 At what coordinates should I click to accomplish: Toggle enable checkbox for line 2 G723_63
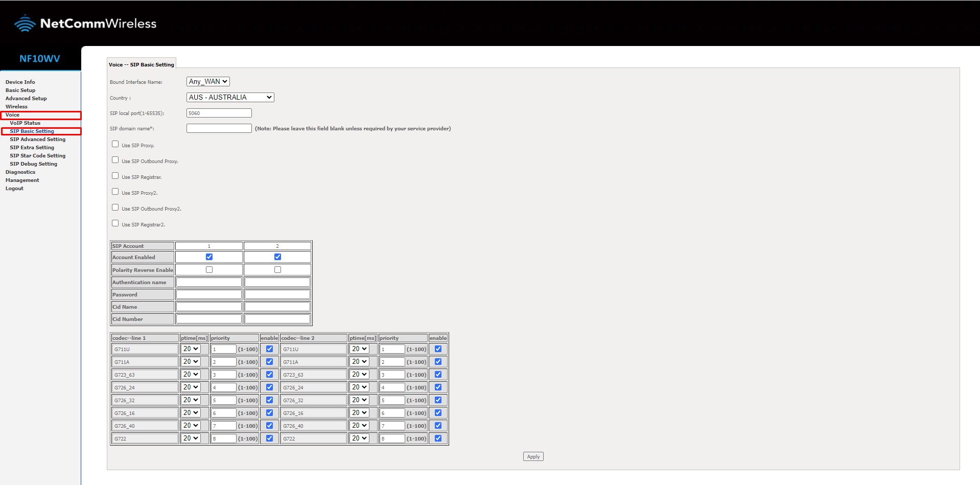(438, 374)
